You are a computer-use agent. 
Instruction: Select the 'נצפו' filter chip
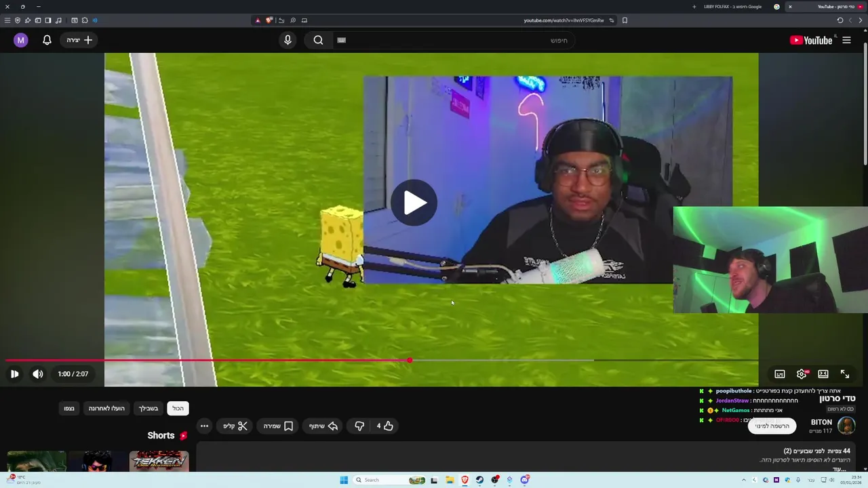[69, 408]
